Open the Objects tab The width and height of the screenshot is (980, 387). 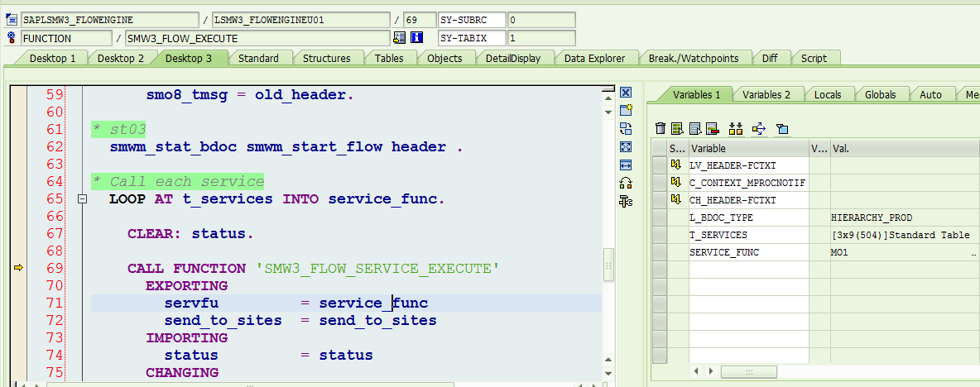pyautogui.click(x=444, y=58)
